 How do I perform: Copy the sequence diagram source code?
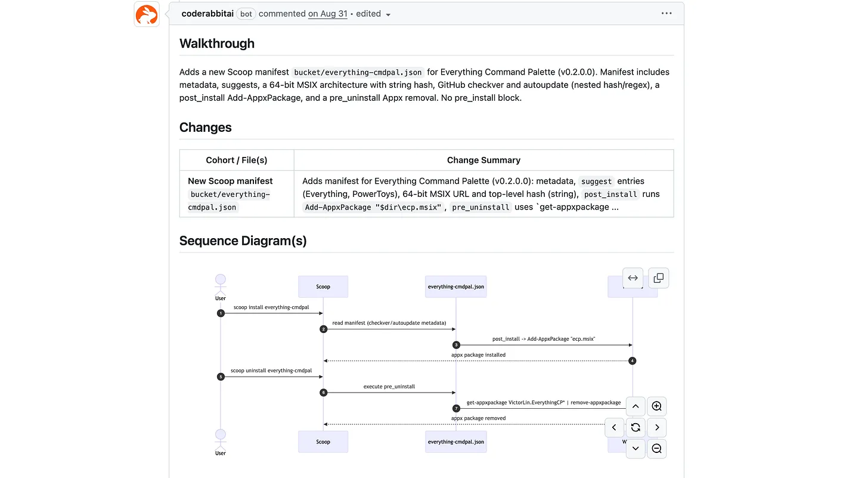[x=658, y=278]
